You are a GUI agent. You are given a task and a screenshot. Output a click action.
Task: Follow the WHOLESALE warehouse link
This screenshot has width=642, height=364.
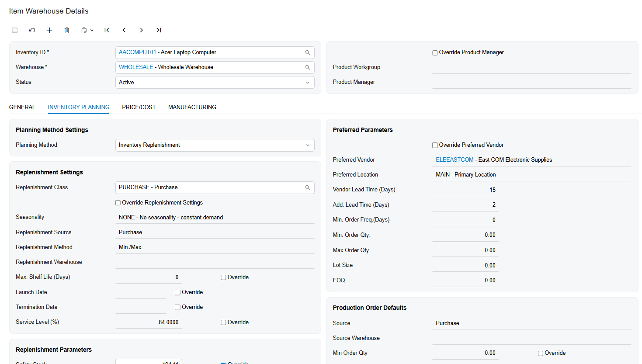pos(136,67)
